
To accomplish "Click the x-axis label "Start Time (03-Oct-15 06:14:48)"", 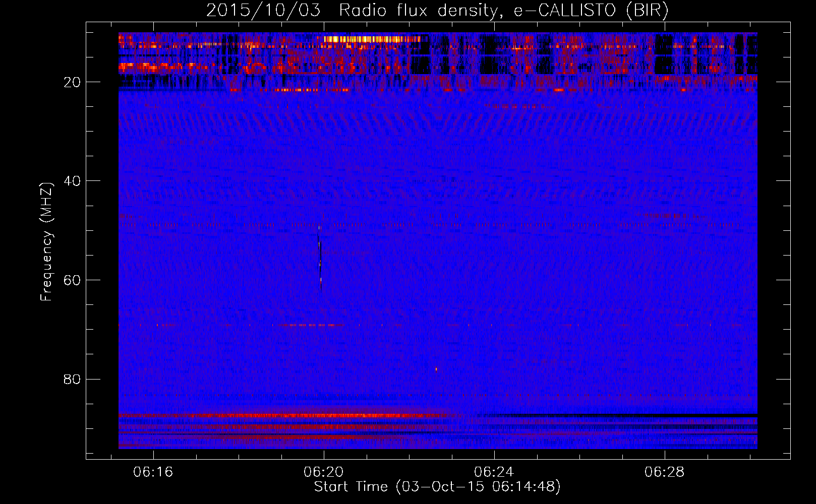I will click(x=437, y=486).
